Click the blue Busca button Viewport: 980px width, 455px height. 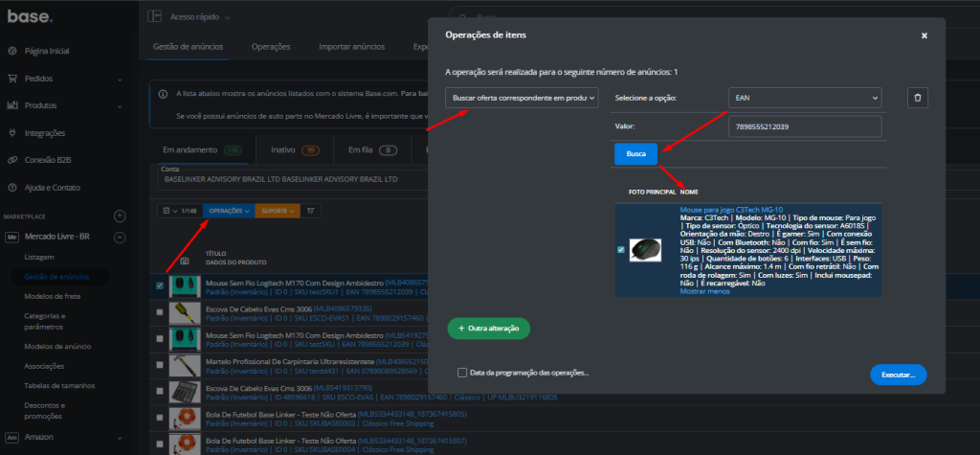pos(635,153)
